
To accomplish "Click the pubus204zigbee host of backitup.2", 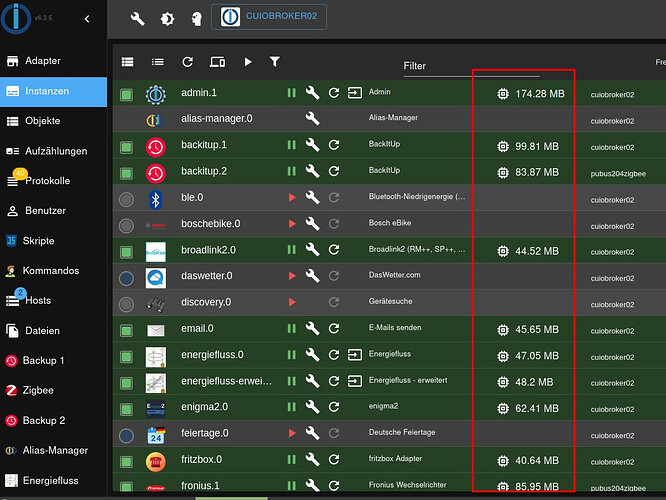I will [x=618, y=173].
